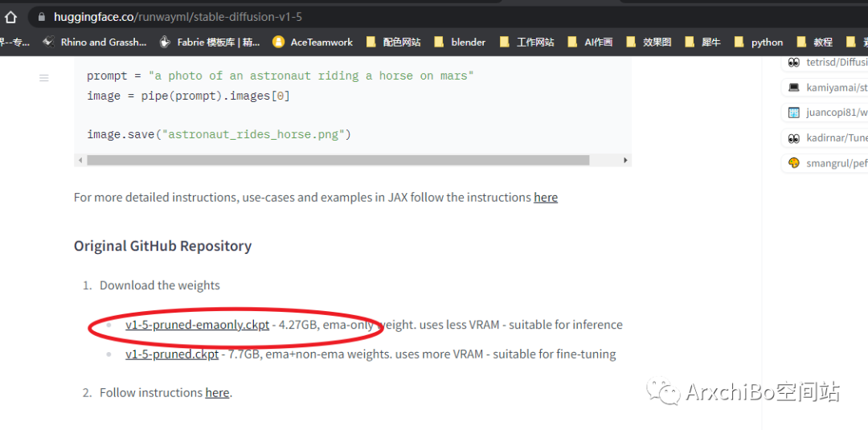Click the code block horizontal scrollbar thumb
Image resolution: width=868 pixels, height=430 pixels.
tap(338, 160)
